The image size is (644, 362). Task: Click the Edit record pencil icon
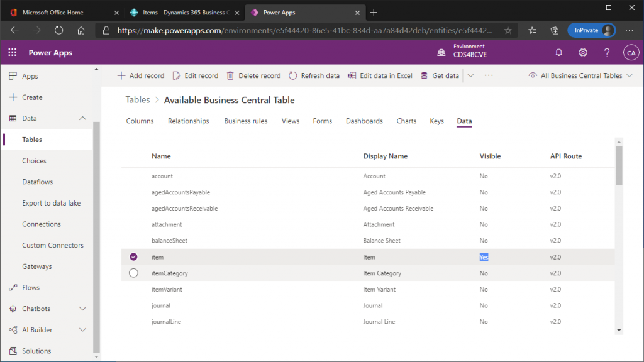pos(177,75)
